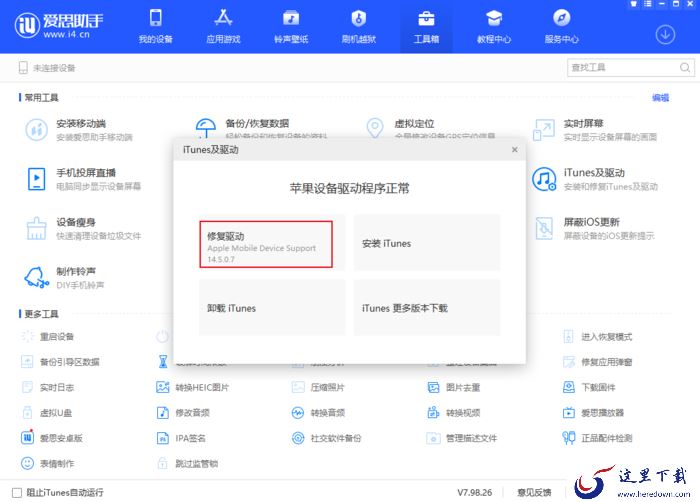The width and height of the screenshot is (700, 502).
Task: Open the 正品配件检测 tool
Action: pyautogui.click(x=598, y=438)
